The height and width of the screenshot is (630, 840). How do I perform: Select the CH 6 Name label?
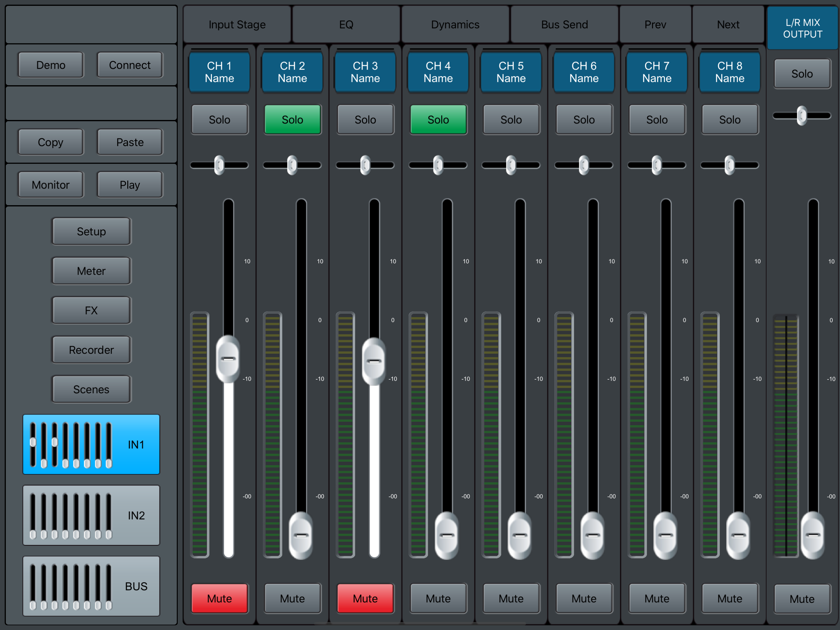point(584,72)
